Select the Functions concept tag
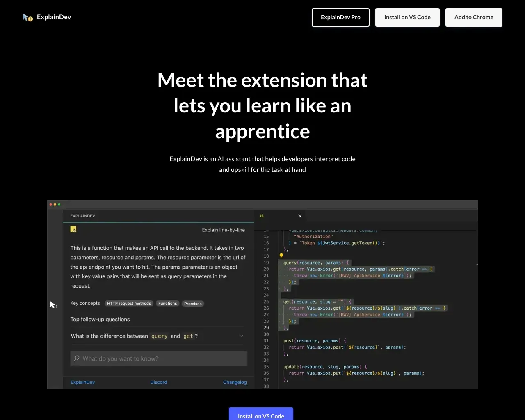 coord(167,304)
